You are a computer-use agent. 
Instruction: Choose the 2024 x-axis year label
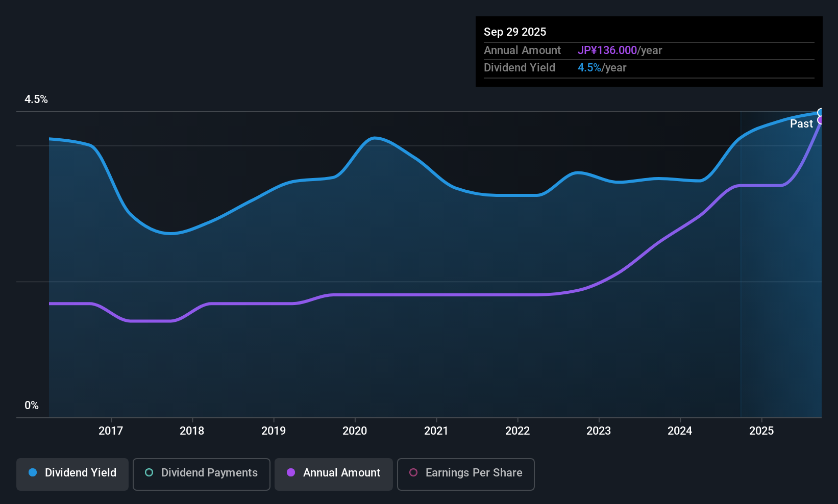680,431
